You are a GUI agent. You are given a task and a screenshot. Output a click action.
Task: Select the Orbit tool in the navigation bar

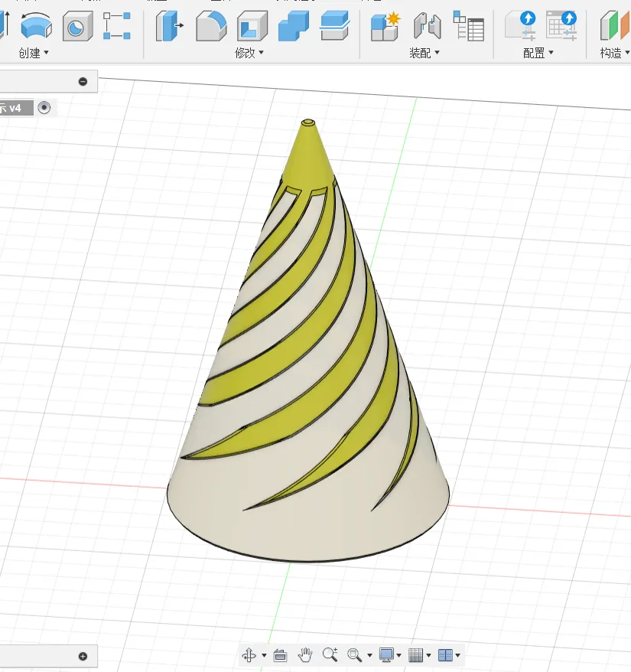point(249,655)
